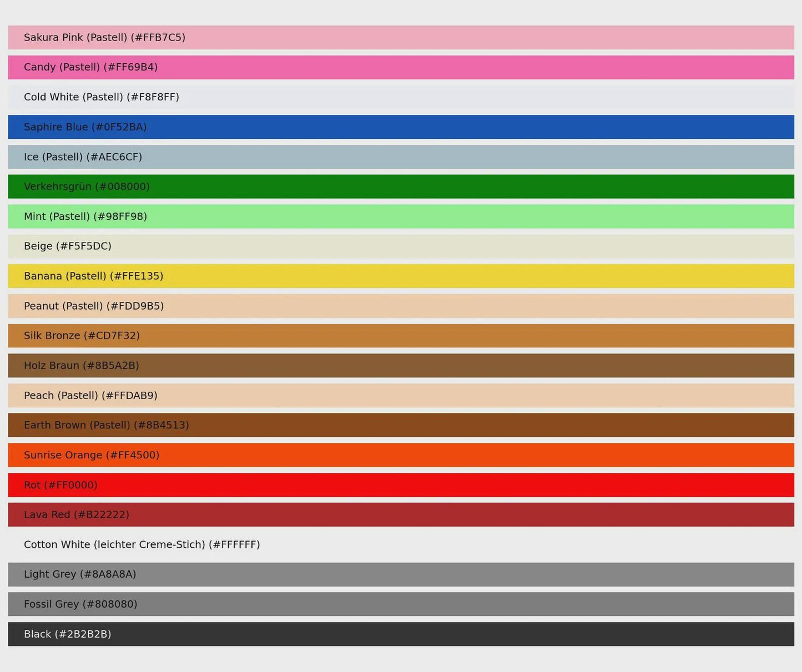Pick the Peanut (Pastell) swatch
Image resolution: width=802 pixels, height=672 pixels.
coord(401,306)
